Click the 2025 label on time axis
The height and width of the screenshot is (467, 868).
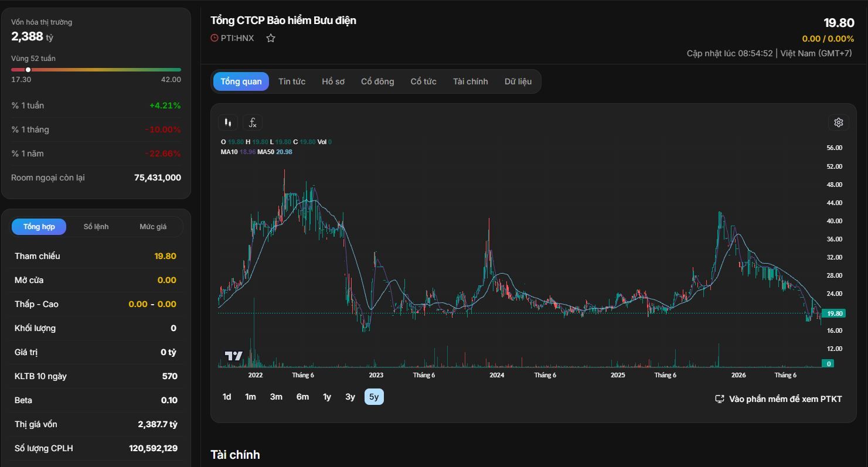618,375
